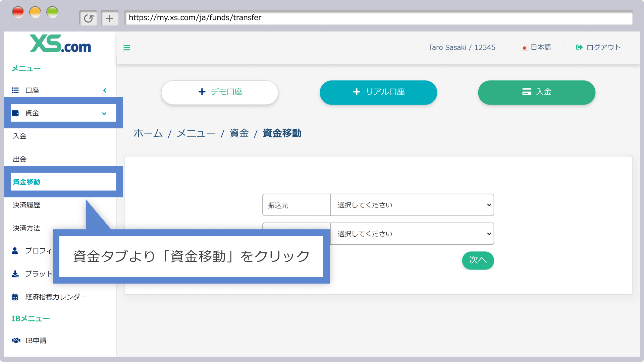Go to 入金 in sidebar

coord(20,136)
